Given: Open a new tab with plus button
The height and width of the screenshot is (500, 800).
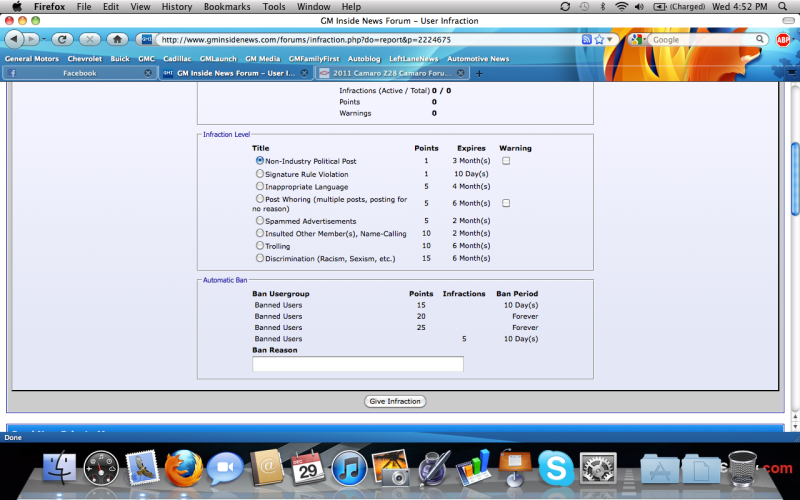Looking at the screenshot, I should 479,73.
